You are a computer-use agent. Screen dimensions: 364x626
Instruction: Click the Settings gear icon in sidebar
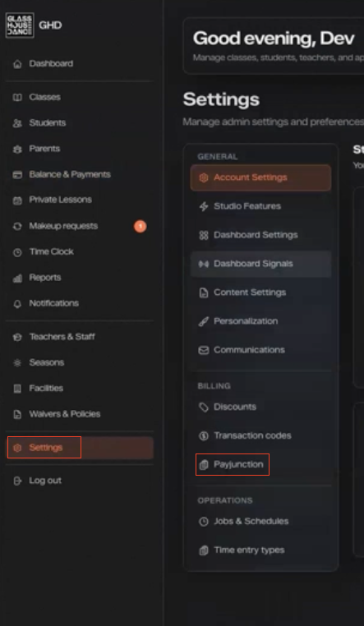tap(17, 448)
